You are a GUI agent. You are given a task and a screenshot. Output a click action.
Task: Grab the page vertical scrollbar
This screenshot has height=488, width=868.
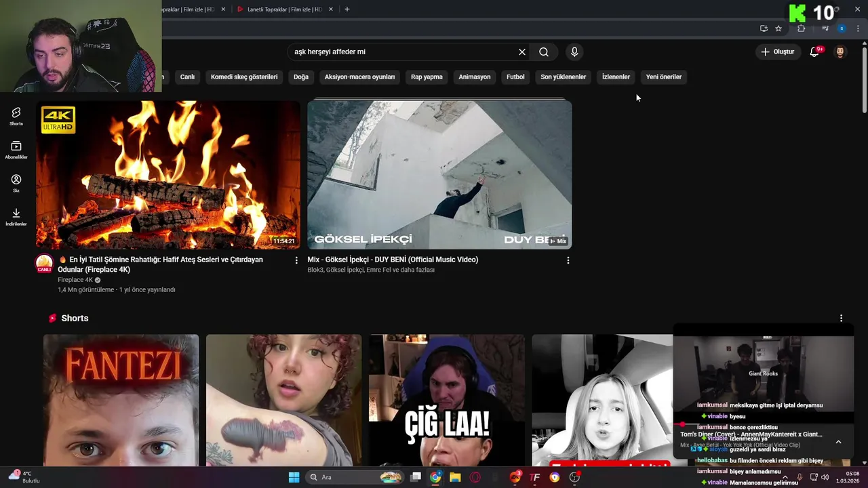[864, 79]
